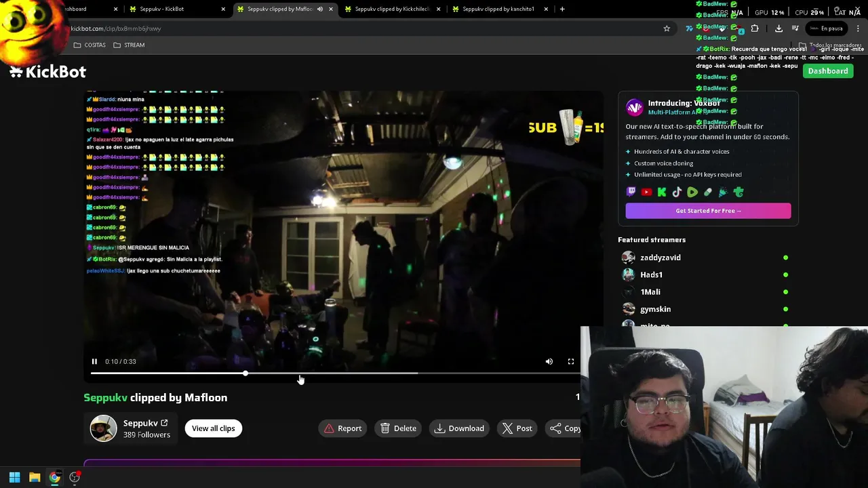
Task: Open View all clips
Action: point(213,428)
